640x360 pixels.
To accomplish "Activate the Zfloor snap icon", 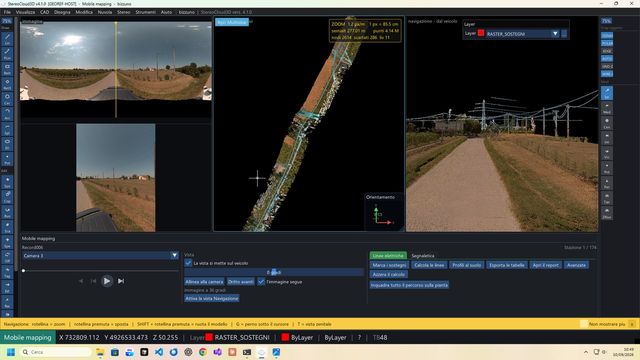I will (607, 213).
